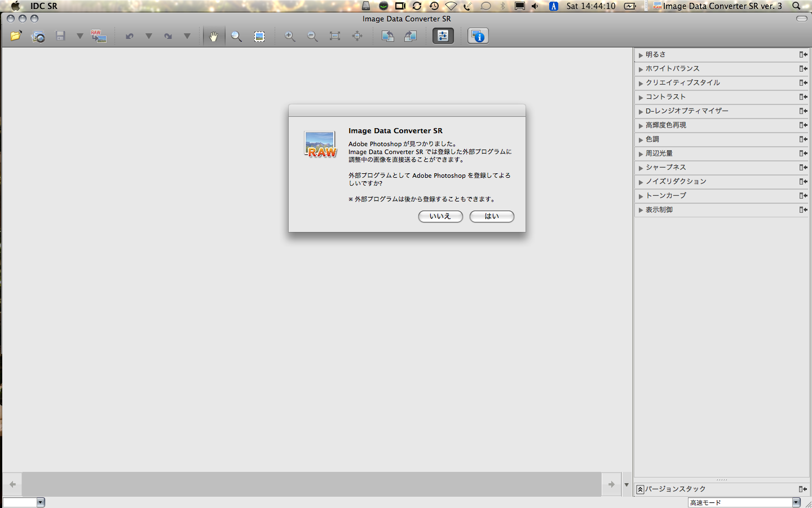Detach the 高輝度色再現 palette
This screenshot has width=812, height=508.
803,125
